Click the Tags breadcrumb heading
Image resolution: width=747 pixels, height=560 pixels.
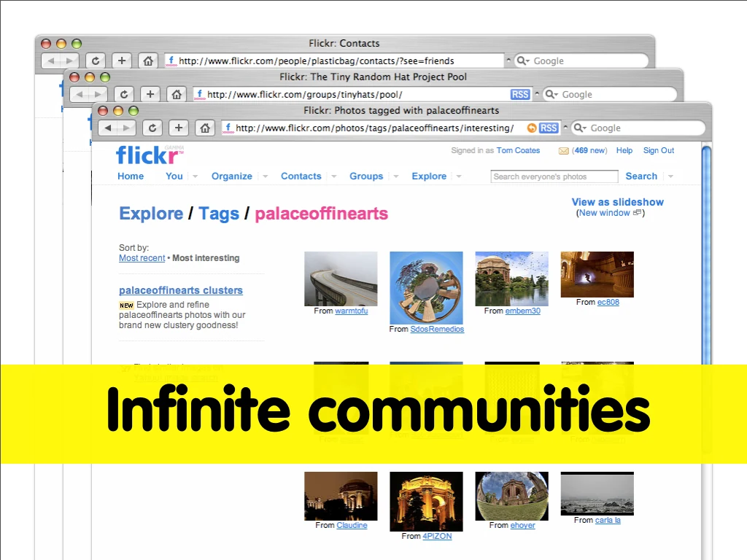click(219, 214)
